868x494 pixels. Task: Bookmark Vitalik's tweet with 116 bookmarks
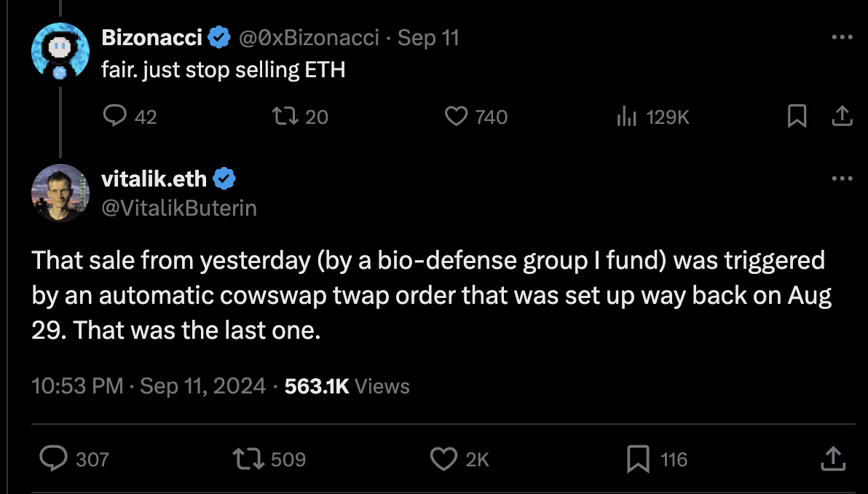click(638, 458)
